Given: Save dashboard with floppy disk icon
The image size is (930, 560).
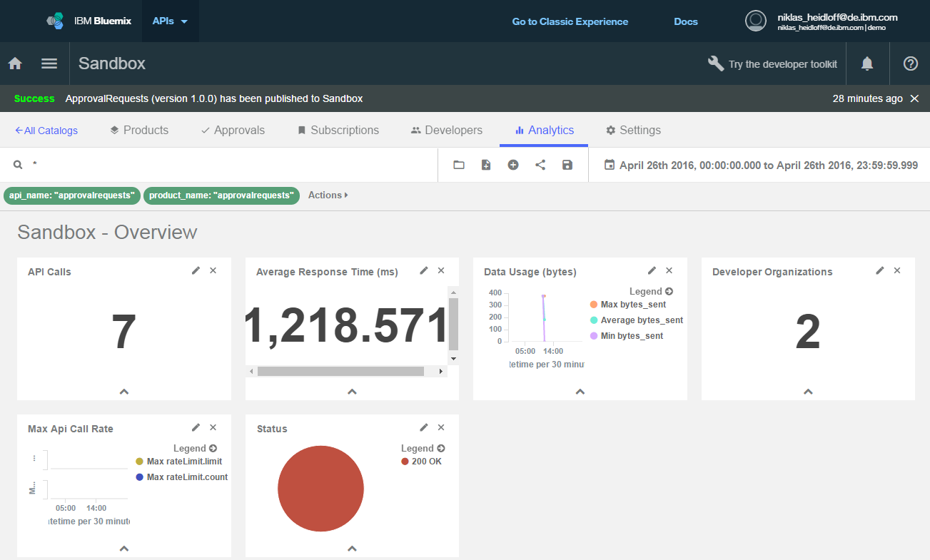Looking at the screenshot, I should [x=567, y=165].
